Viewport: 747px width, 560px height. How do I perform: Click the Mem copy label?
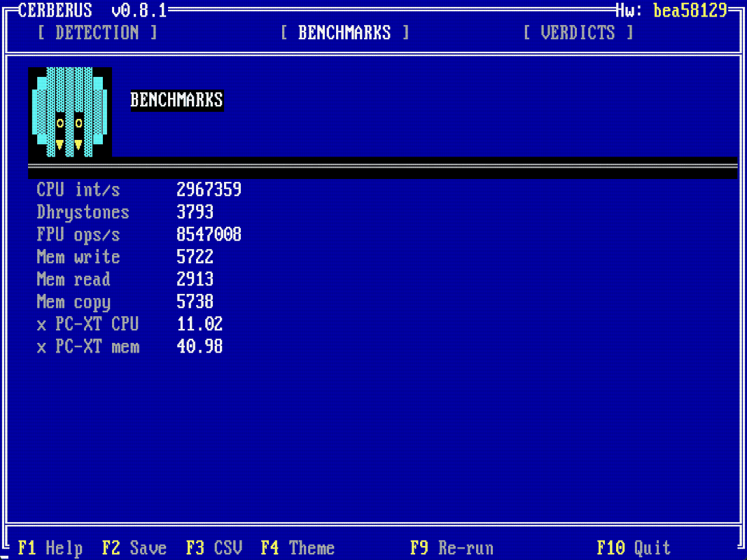click(x=74, y=302)
